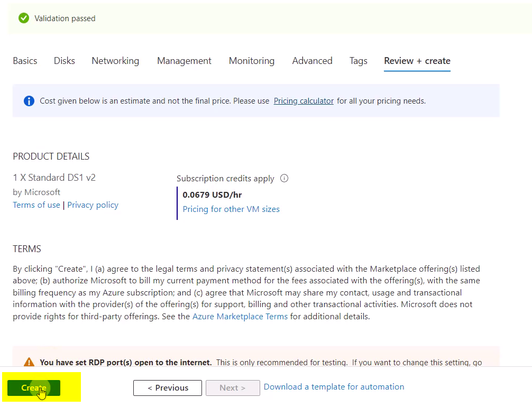Click the TERMS heading
Screen dimensions: 532x407
27,248
